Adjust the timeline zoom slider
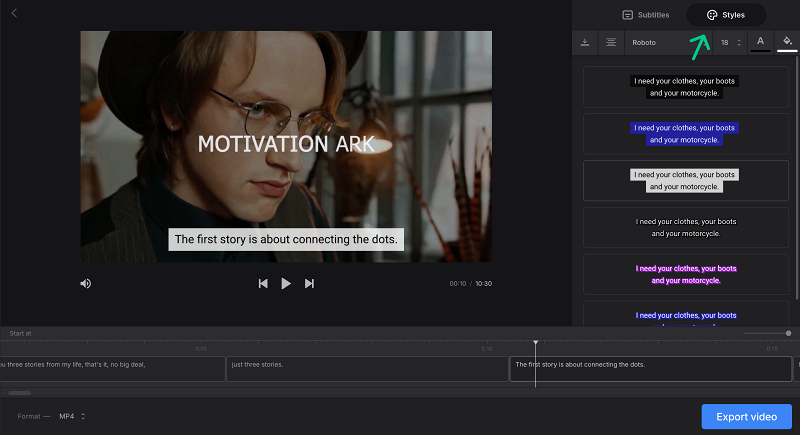Image resolution: width=800 pixels, height=435 pixels. 767,333
